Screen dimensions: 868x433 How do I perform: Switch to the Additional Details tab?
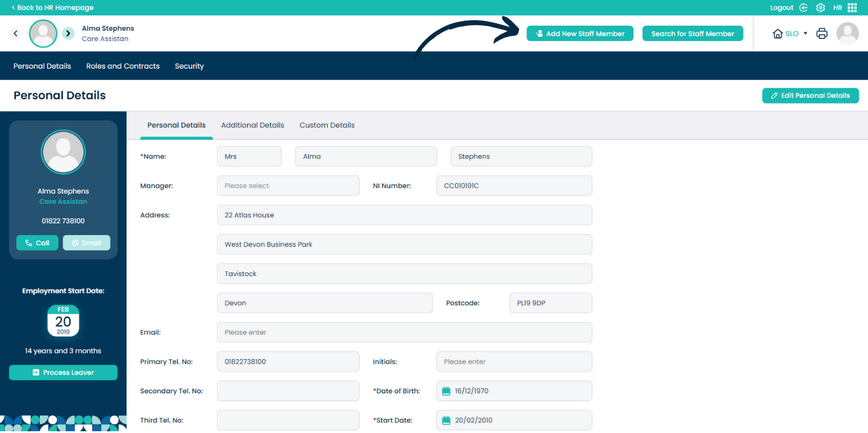pos(252,125)
